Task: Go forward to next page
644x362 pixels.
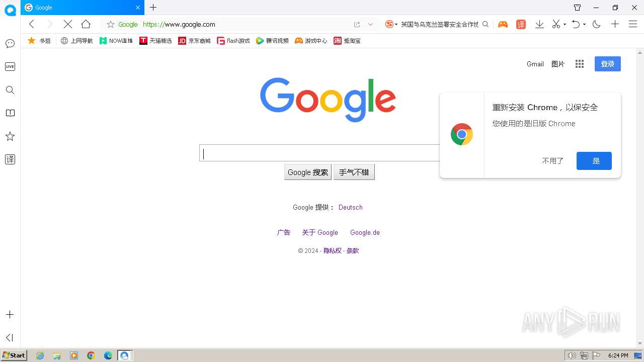Action: click(x=49, y=24)
